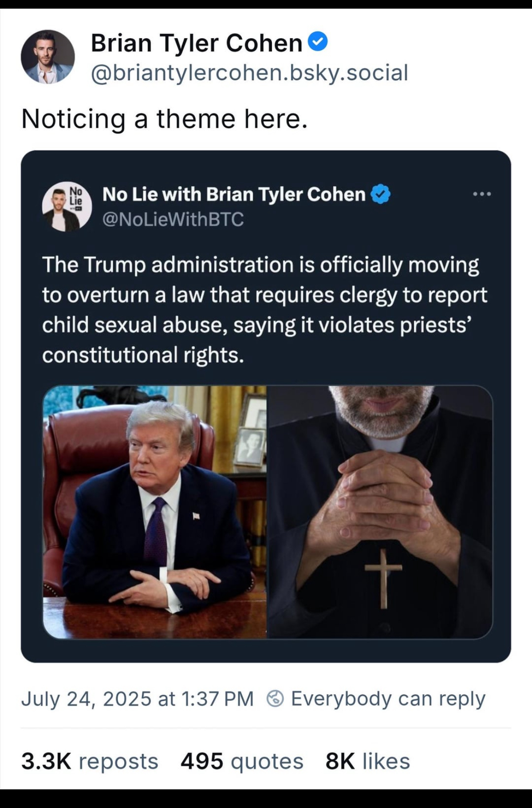View the 495 quotes list
Image resolution: width=532 pixels, height=808 pixels.
(x=242, y=761)
